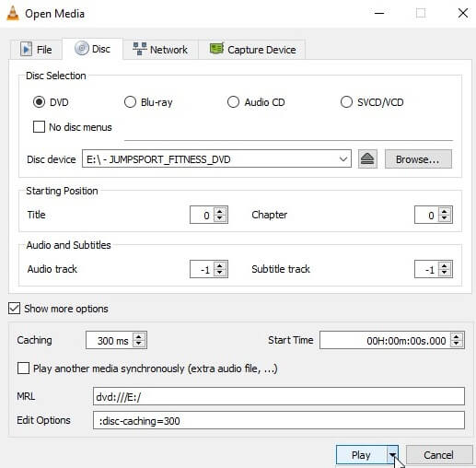This screenshot has width=476, height=468.
Task: Decrease the Caching value
Action: pyautogui.click(x=139, y=344)
